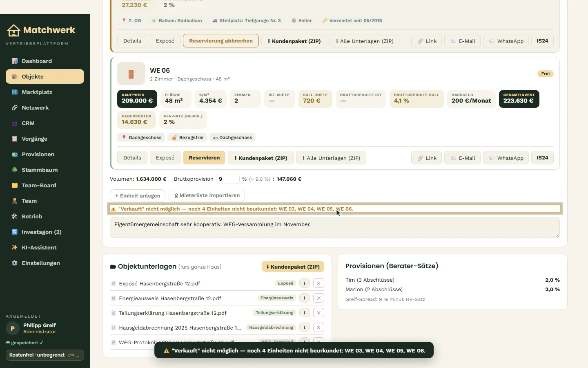588x368 pixels.
Task: Click Mieterliste importieren button
Action: coord(207,195)
